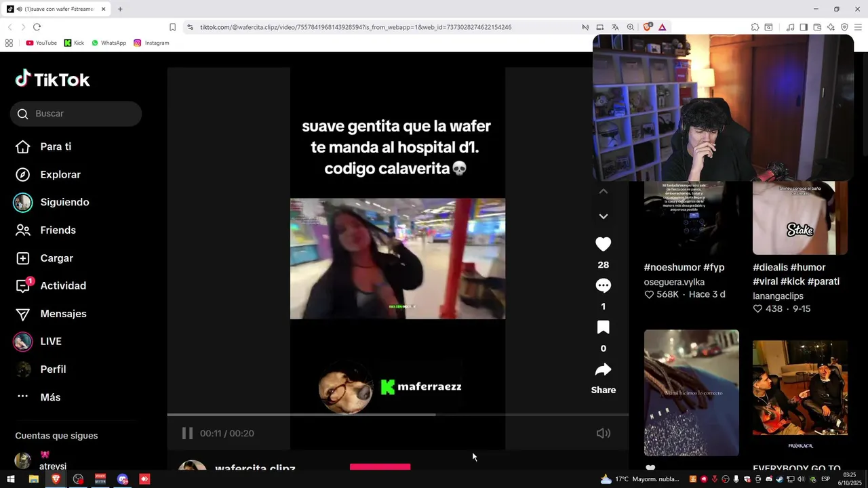
Task: Open YouTube bookmark
Action: (x=41, y=43)
